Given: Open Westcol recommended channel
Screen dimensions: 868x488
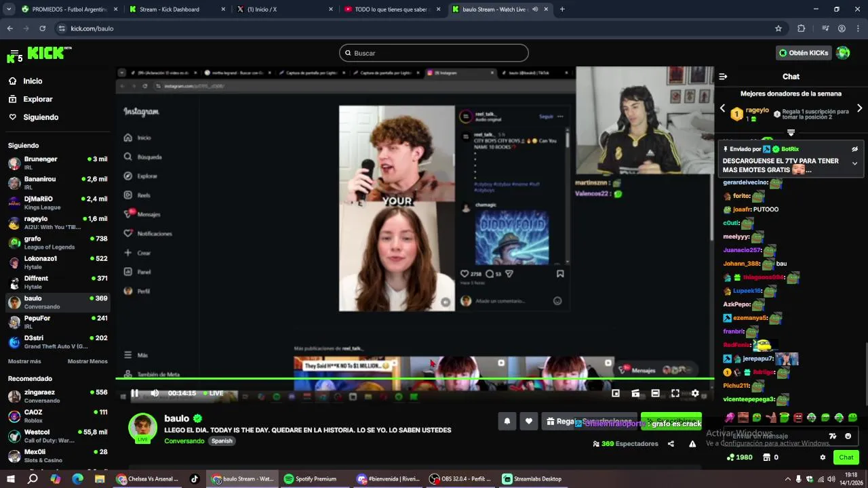Looking at the screenshot, I should [58, 436].
